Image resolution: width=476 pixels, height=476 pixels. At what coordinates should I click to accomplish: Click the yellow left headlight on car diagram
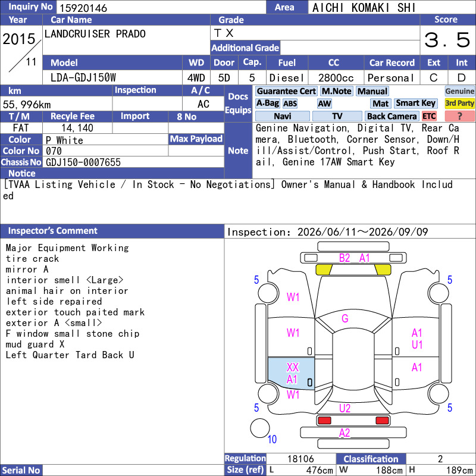[324, 270]
